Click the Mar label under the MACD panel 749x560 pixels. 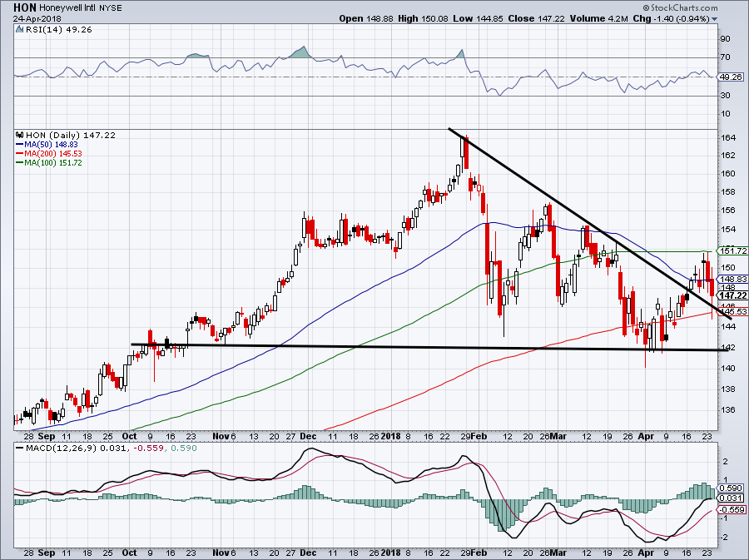pos(558,553)
